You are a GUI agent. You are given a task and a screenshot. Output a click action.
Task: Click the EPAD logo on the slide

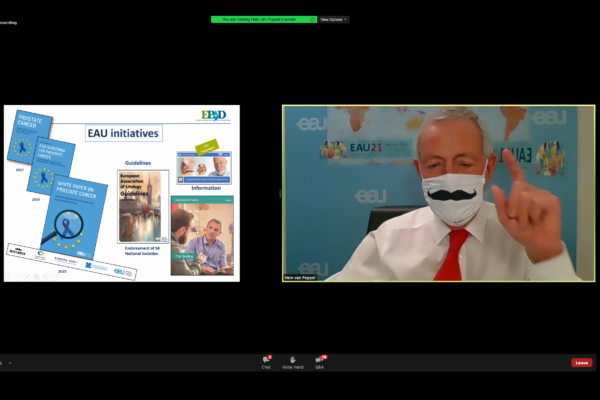coord(214,116)
